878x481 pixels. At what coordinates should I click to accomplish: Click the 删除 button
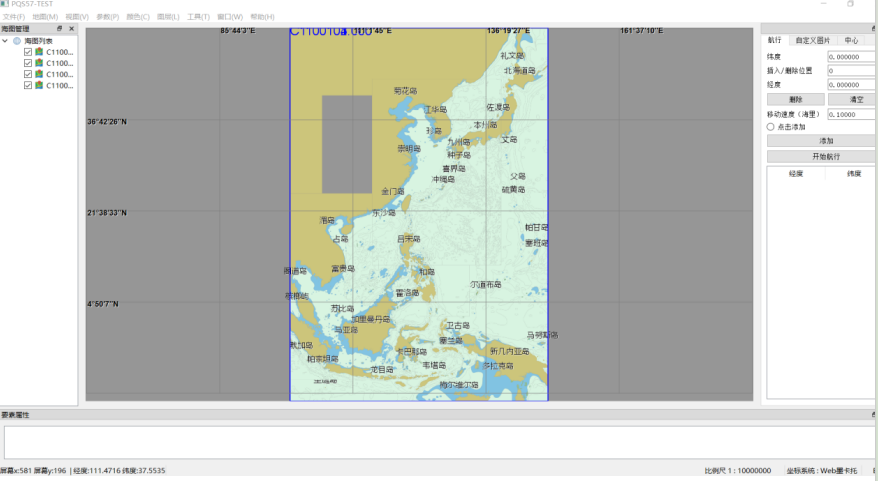coord(795,100)
